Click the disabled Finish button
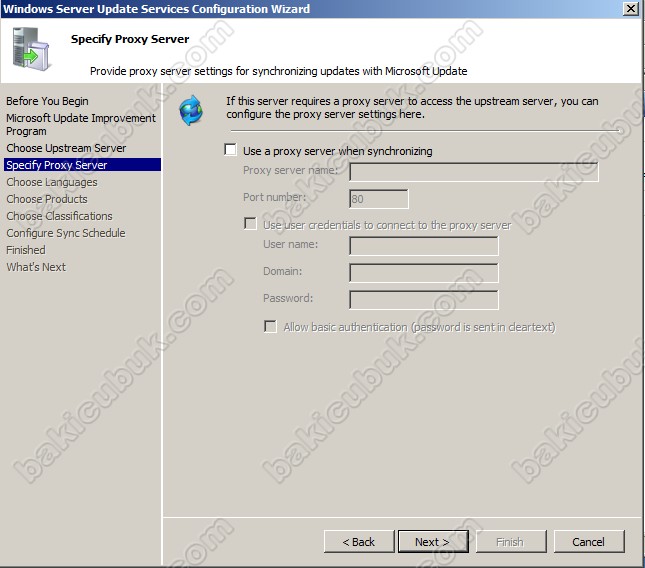The width and height of the screenshot is (645, 568). [x=511, y=542]
